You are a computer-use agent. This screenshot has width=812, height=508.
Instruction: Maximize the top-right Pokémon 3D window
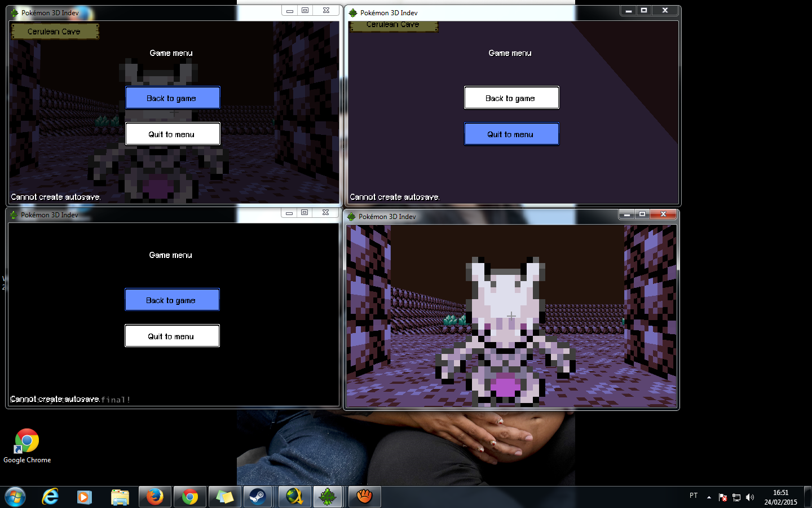[x=644, y=11]
